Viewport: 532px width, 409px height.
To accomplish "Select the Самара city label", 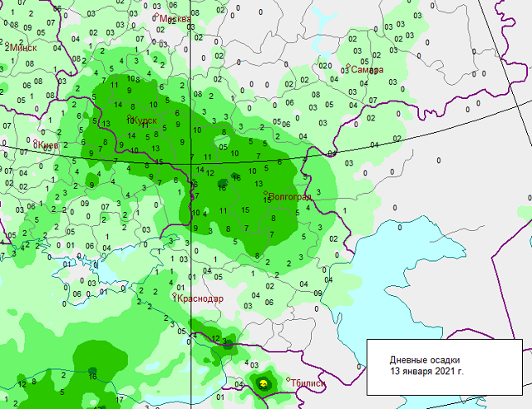I will click(367, 71).
